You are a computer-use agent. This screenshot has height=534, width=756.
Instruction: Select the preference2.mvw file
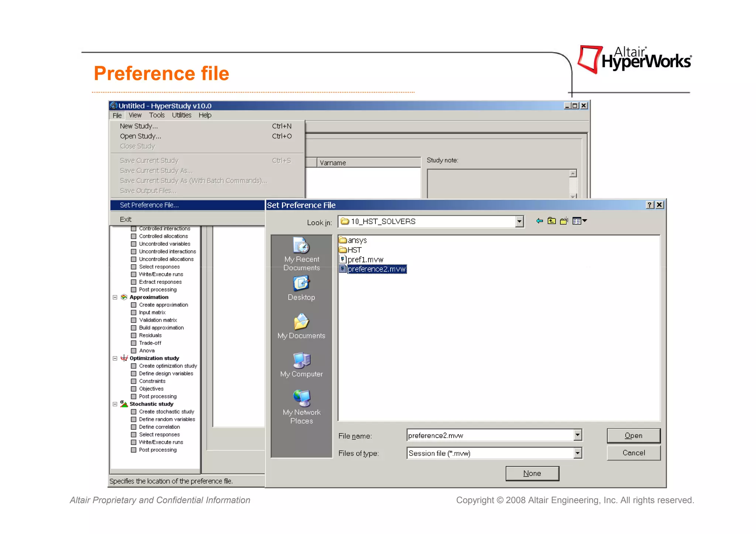point(373,269)
